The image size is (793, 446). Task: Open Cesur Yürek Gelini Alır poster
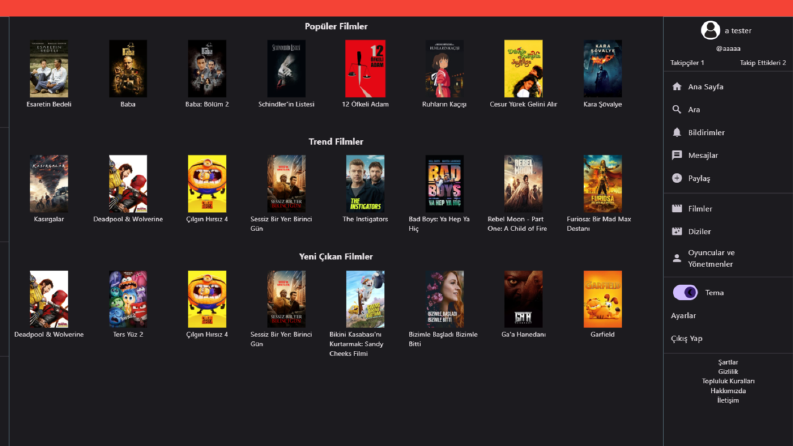pyautogui.click(x=523, y=69)
